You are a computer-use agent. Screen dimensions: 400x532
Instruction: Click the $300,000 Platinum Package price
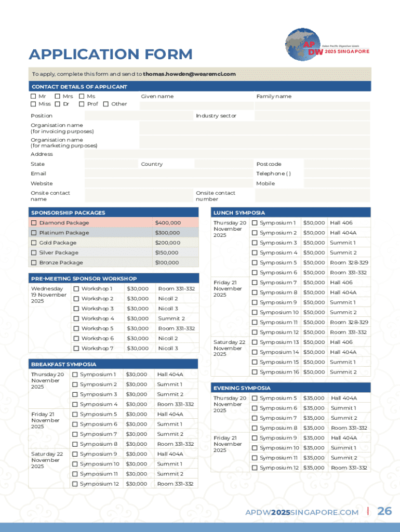[167, 233]
